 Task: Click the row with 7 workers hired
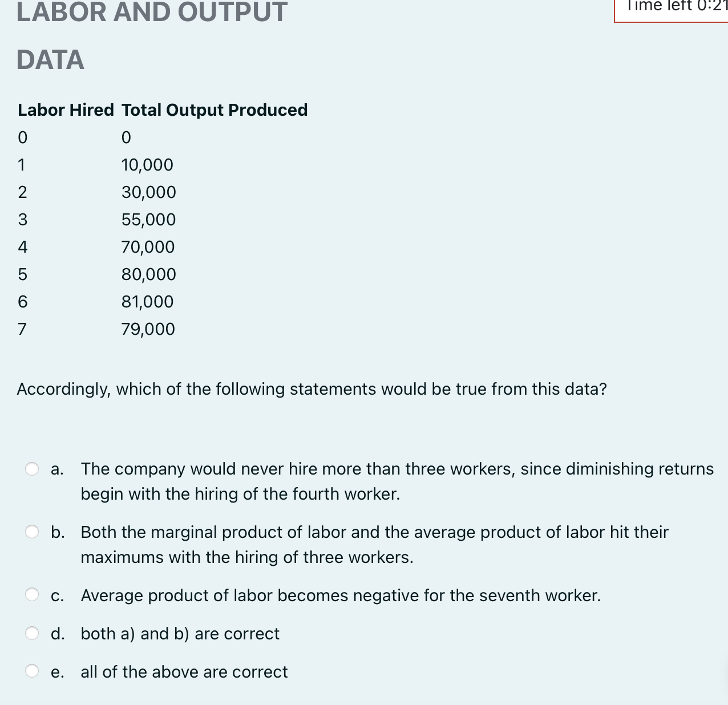[x=22, y=329]
